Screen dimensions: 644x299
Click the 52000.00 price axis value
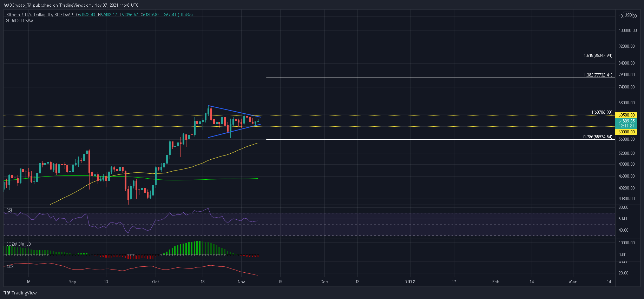627,153
